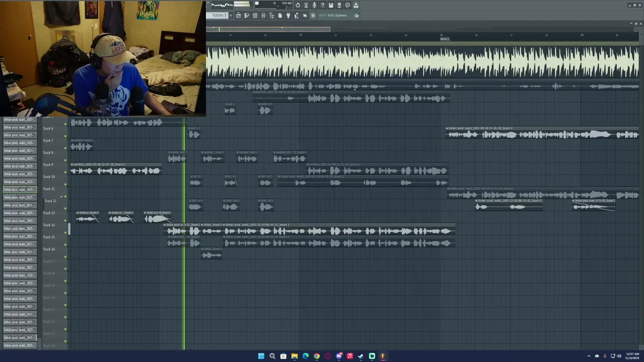Click the touch controller icon
644x362 pixels.
[x=304, y=16]
